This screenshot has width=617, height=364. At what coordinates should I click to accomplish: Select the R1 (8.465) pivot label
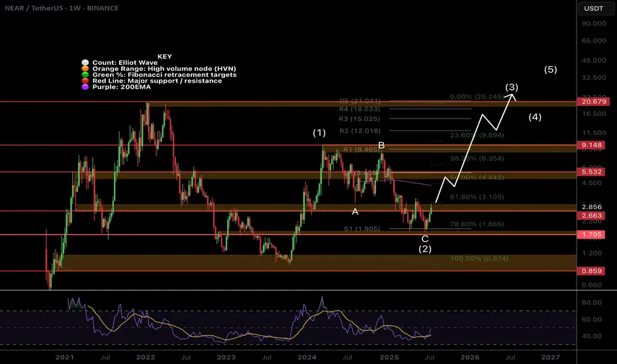(x=360, y=150)
